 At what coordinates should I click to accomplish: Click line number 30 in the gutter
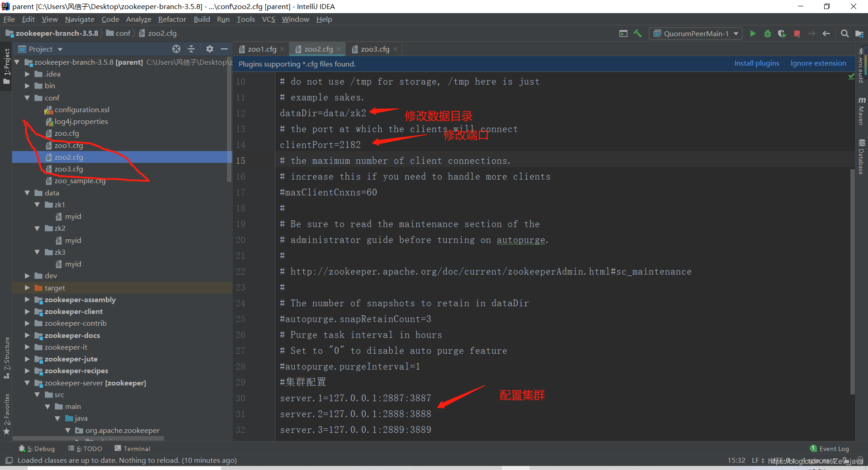241,398
